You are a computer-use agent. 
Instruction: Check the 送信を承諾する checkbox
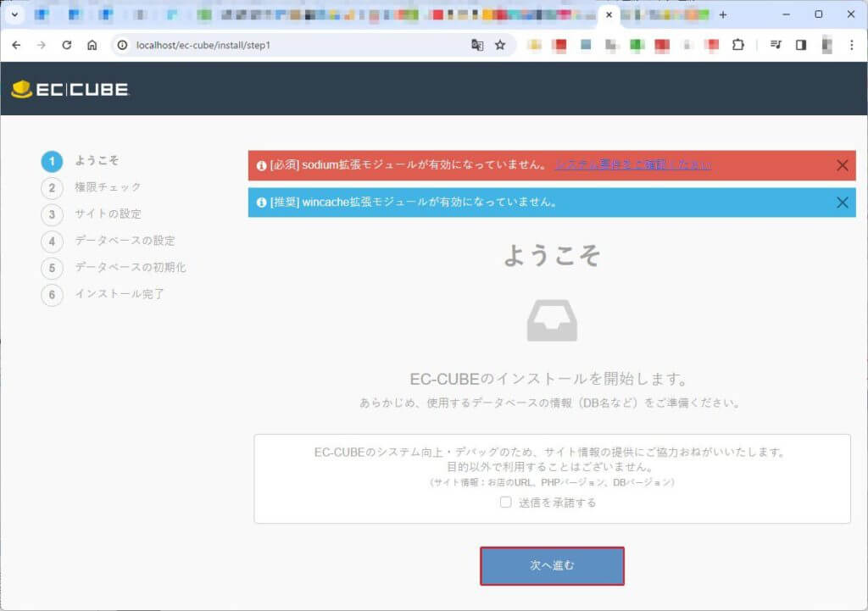click(505, 503)
